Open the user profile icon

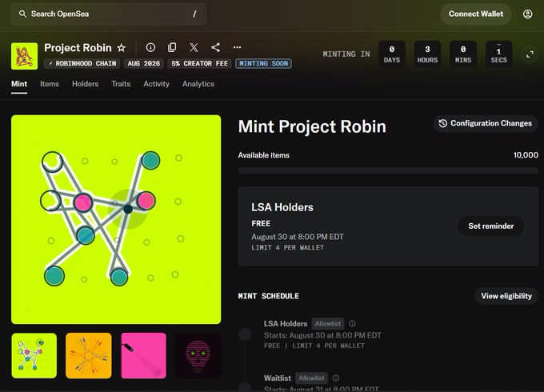[x=528, y=14]
